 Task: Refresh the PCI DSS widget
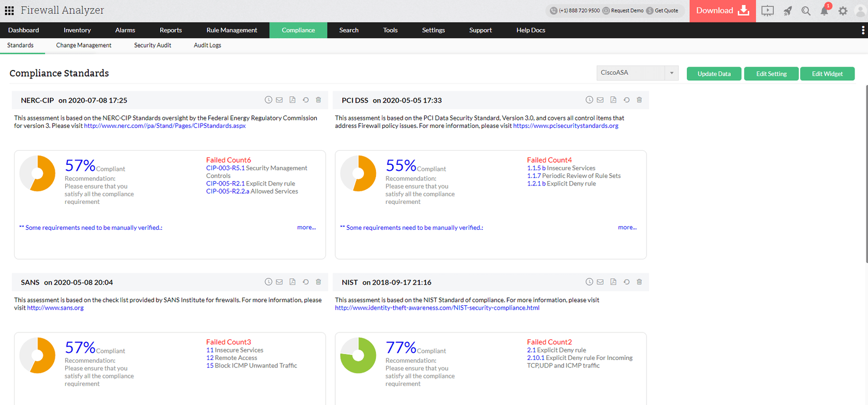coord(627,100)
